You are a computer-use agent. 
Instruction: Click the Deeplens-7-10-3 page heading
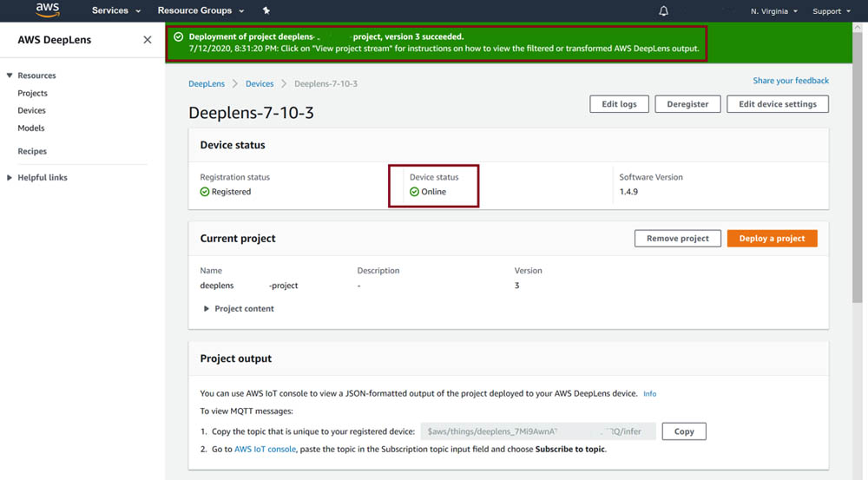[x=251, y=113]
